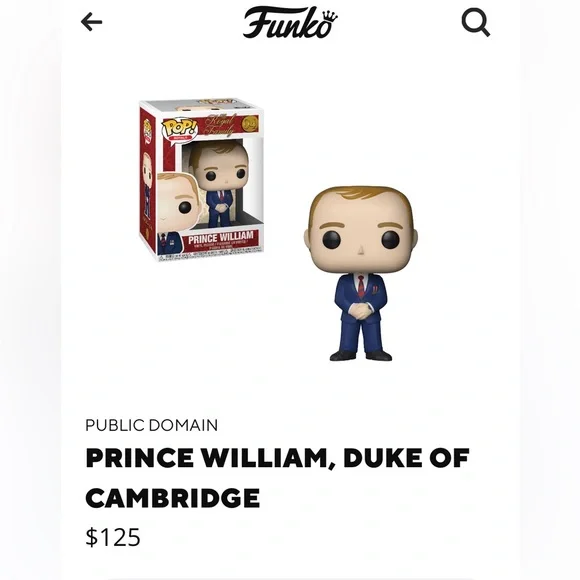Viewport: 580px width, 580px height.
Task: Tap the large head of the unboxed figure
Action: tap(361, 230)
